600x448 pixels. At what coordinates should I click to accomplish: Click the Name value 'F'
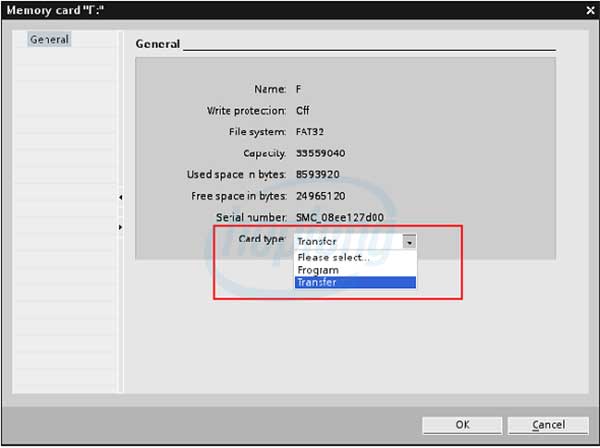click(x=299, y=89)
